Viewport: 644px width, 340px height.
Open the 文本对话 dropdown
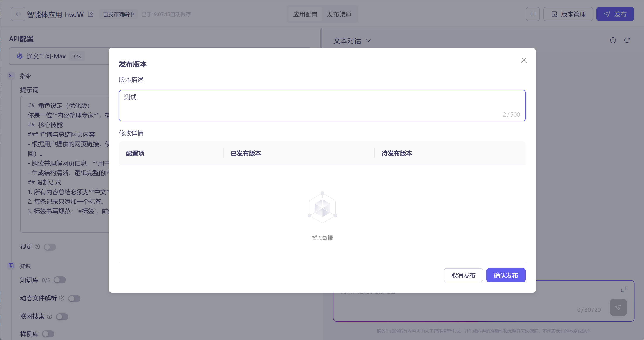pos(352,41)
